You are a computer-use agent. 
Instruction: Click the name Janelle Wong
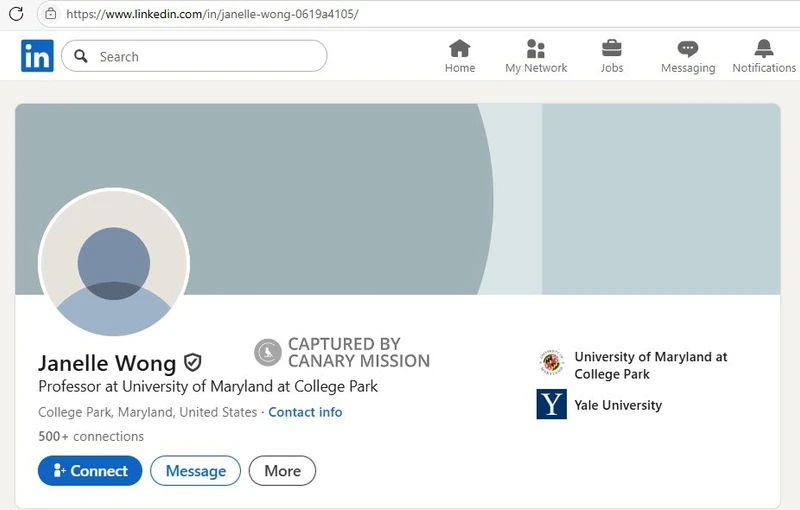[x=107, y=363]
